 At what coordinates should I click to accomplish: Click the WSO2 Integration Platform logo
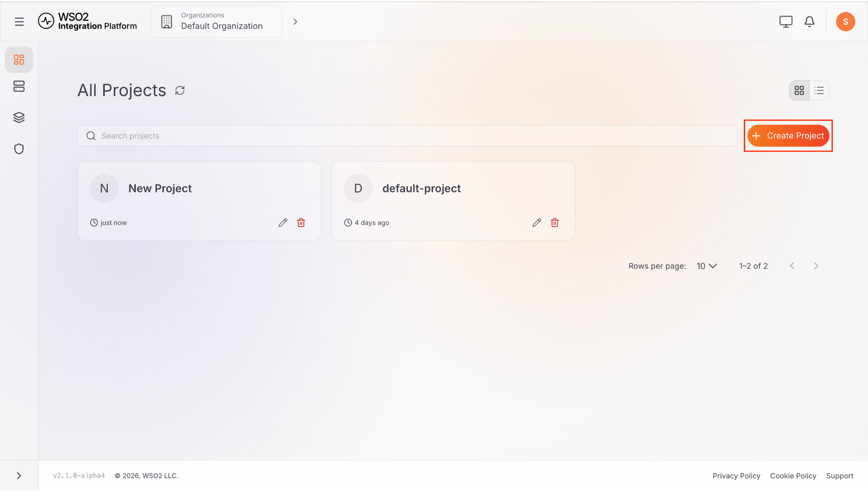87,21
